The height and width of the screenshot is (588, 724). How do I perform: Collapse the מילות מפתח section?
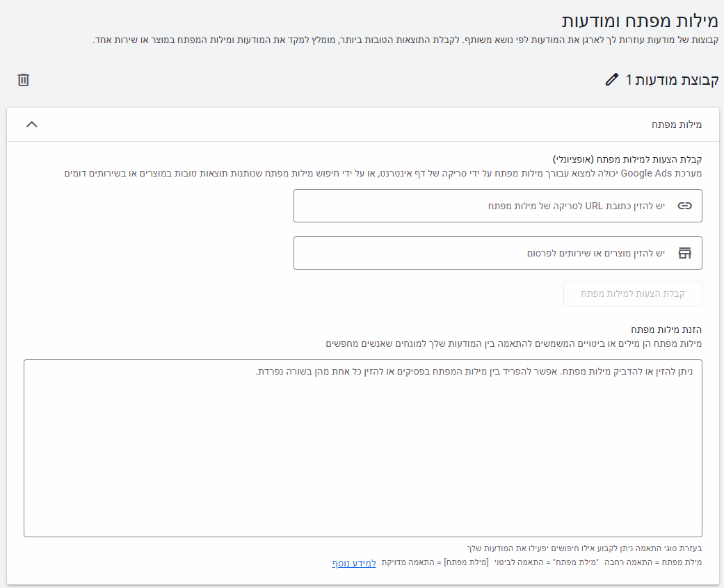tap(32, 124)
